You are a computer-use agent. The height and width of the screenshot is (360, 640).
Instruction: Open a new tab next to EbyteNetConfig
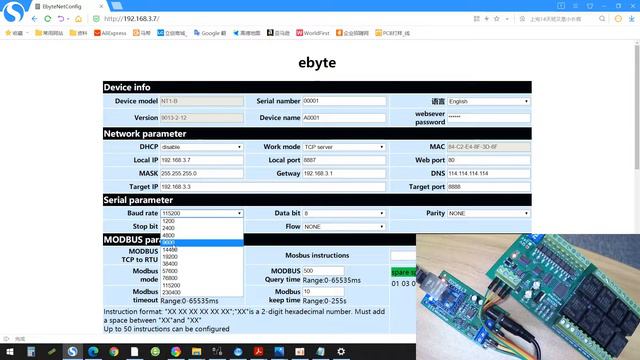pos(117,6)
